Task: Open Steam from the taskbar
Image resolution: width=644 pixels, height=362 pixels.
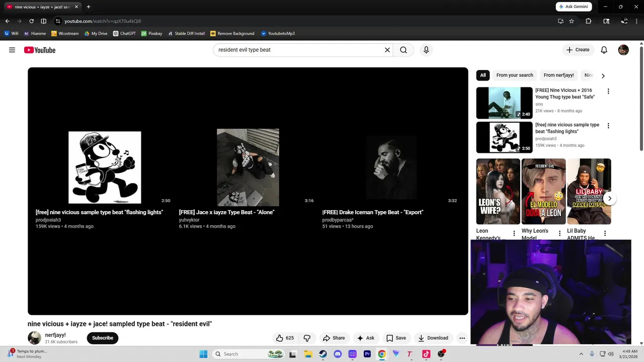Action: coord(323,354)
